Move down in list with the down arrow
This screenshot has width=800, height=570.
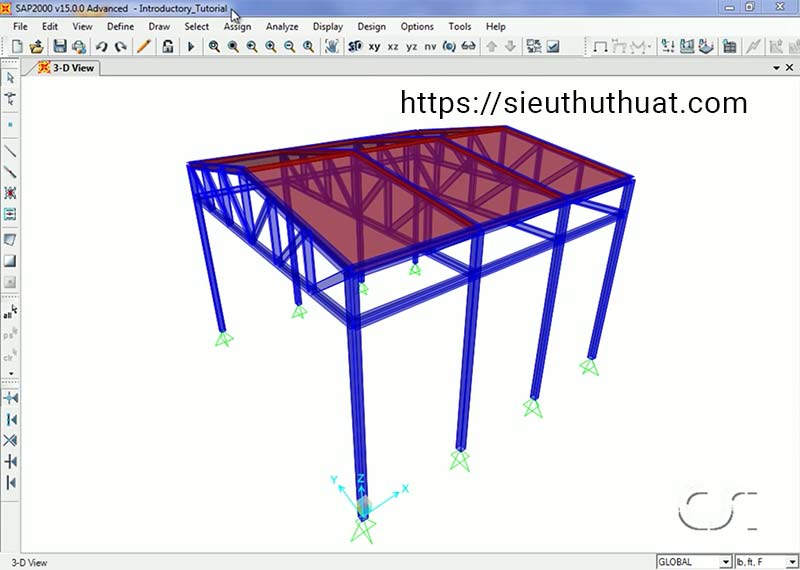click(510, 47)
